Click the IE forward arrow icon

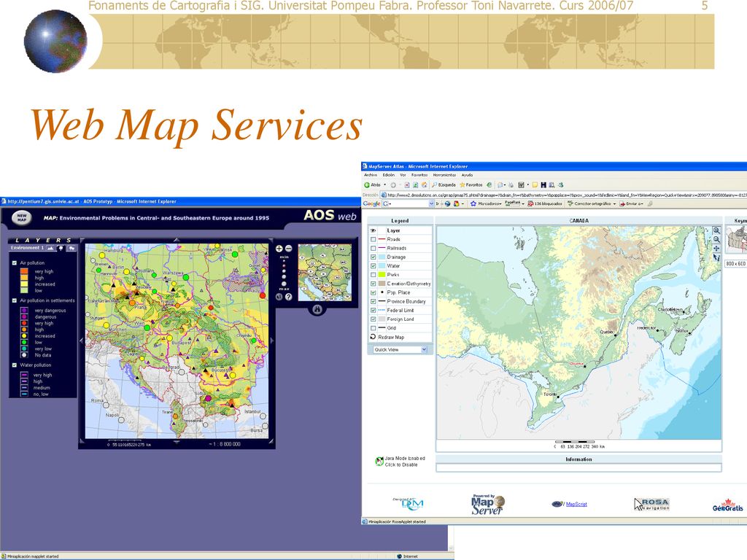coord(393,184)
